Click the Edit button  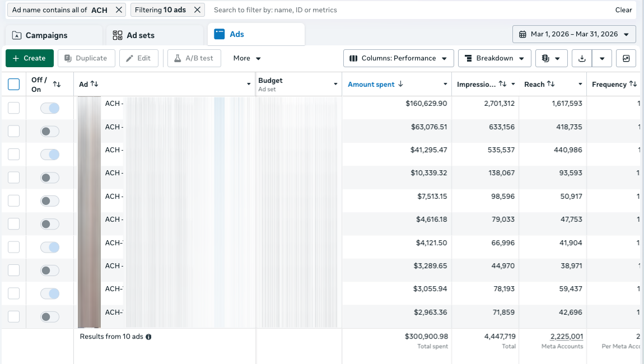coord(139,58)
